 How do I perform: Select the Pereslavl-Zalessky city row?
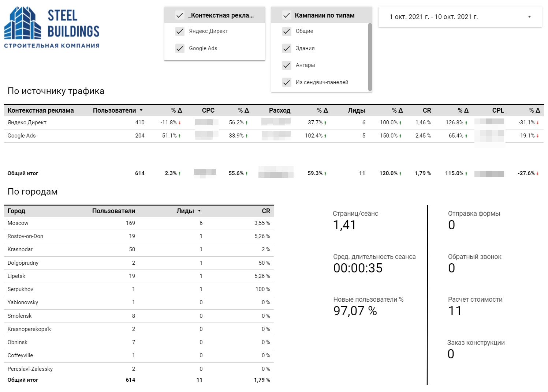pos(139,369)
